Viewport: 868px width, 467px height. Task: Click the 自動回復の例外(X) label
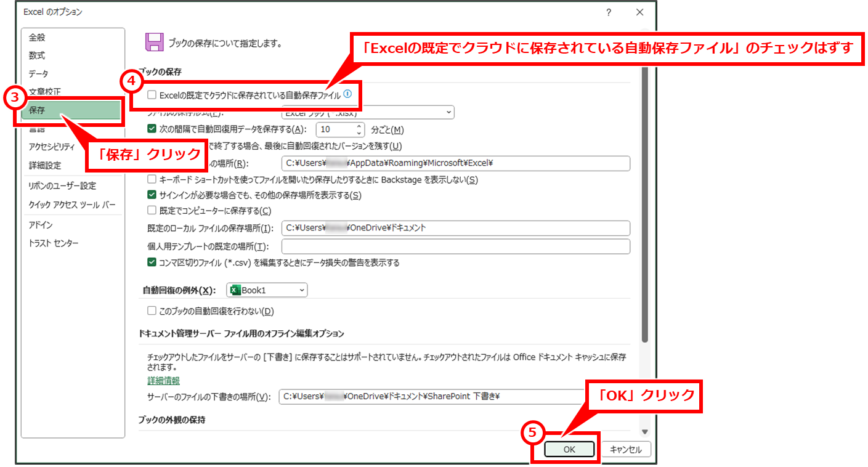tap(179, 291)
